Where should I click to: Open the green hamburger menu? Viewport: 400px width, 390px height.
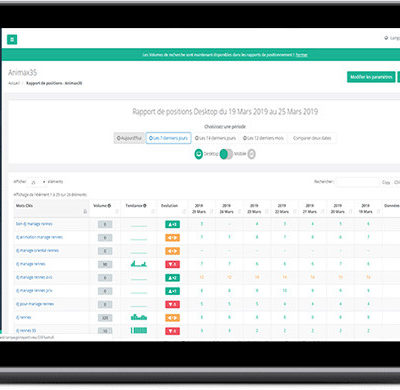pyautogui.click(x=12, y=40)
